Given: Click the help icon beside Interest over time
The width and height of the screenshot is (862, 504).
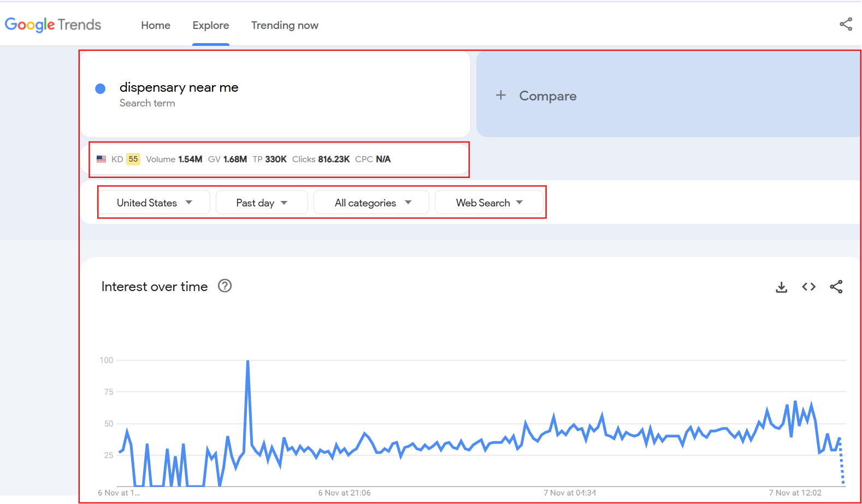Looking at the screenshot, I should coord(225,286).
